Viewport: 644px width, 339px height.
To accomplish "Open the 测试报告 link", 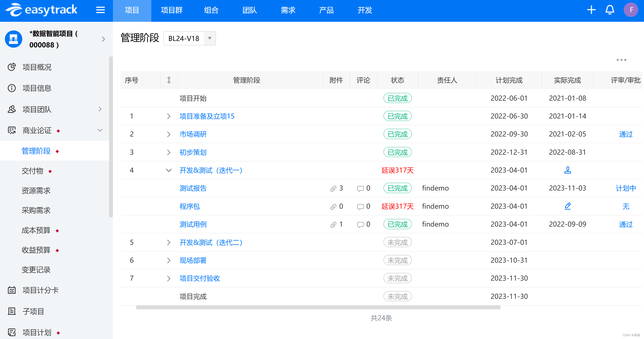I will [x=193, y=188].
